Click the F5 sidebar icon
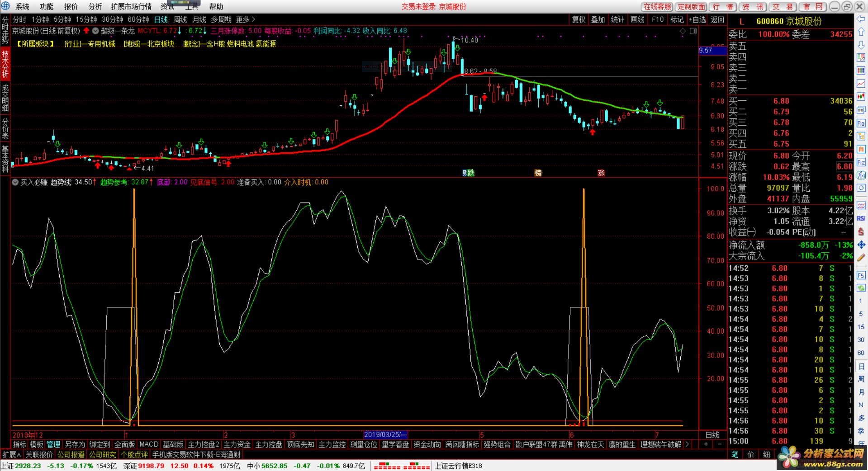Viewport: 868px width, 471px height. 861,275
